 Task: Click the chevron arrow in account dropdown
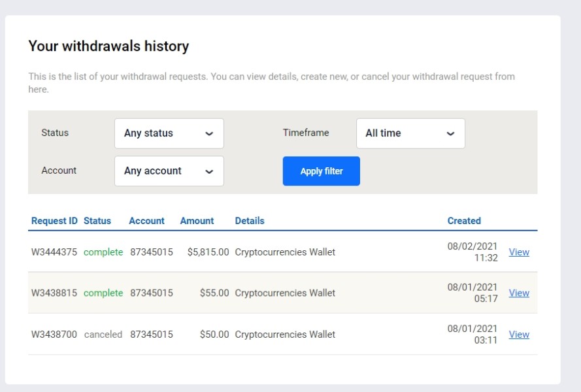pyautogui.click(x=209, y=172)
